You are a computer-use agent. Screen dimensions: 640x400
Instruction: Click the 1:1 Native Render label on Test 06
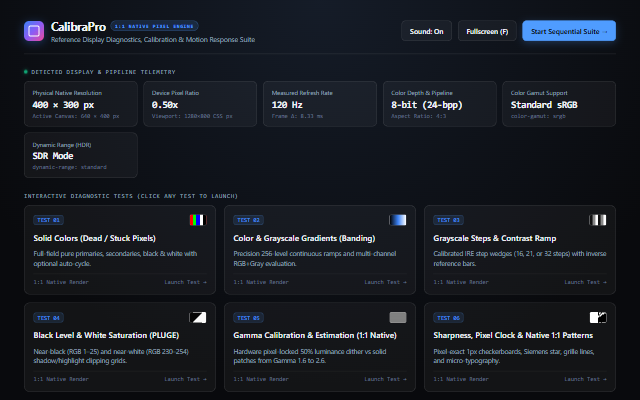(461, 379)
